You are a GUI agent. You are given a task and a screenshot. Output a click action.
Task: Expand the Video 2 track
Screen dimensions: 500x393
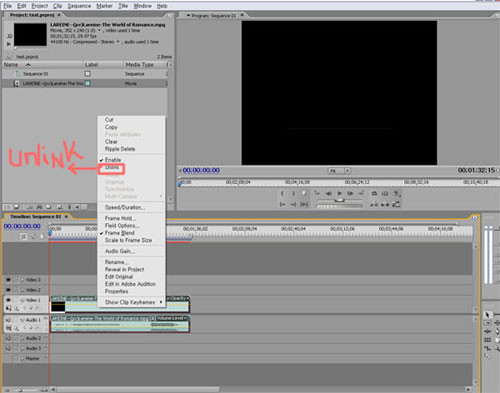[22, 290]
